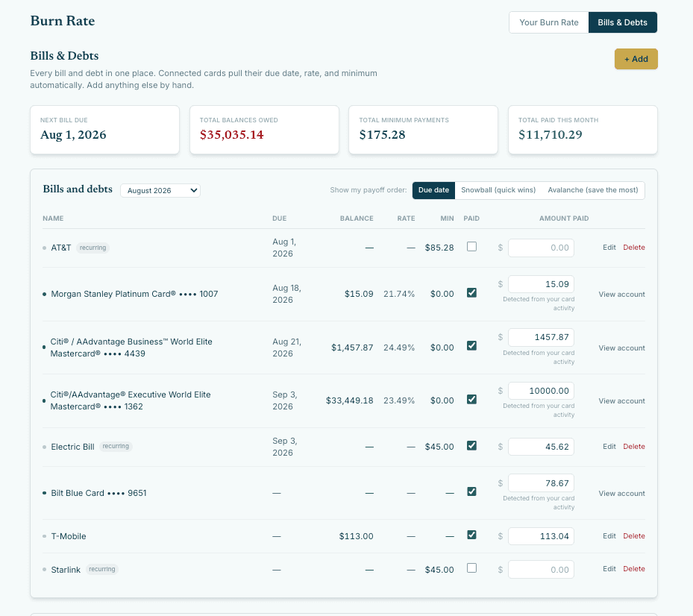Click amount paid field showing 10000.00
Viewport: 693px width, 616px height.
tap(541, 391)
